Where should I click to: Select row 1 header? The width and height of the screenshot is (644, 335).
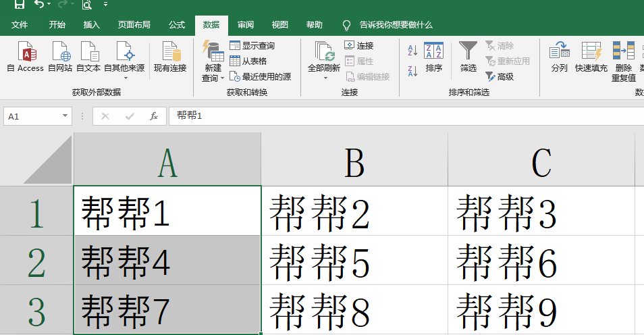pyautogui.click(x=36, y=211)
